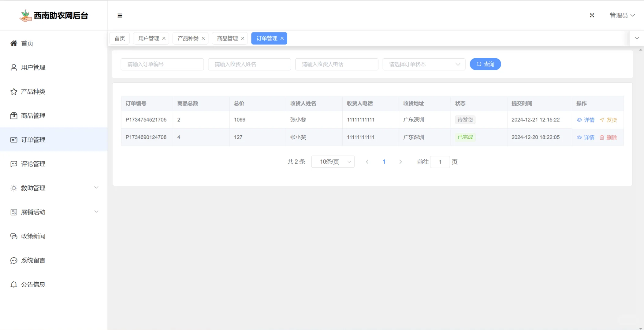Click the 商品管理 bag icon

(x=14, y=116)
